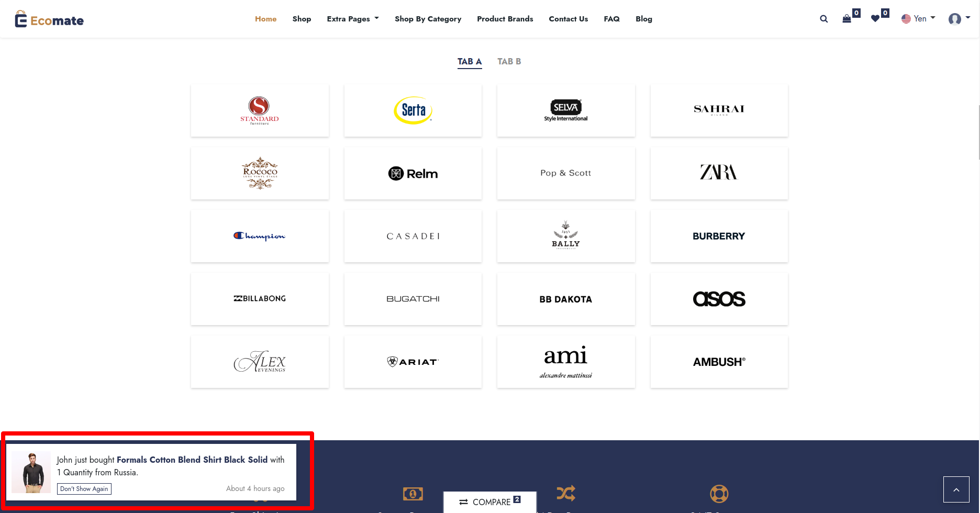The image size is (980, 513).
Task: Select TAB A
Action: pos(470,62)
